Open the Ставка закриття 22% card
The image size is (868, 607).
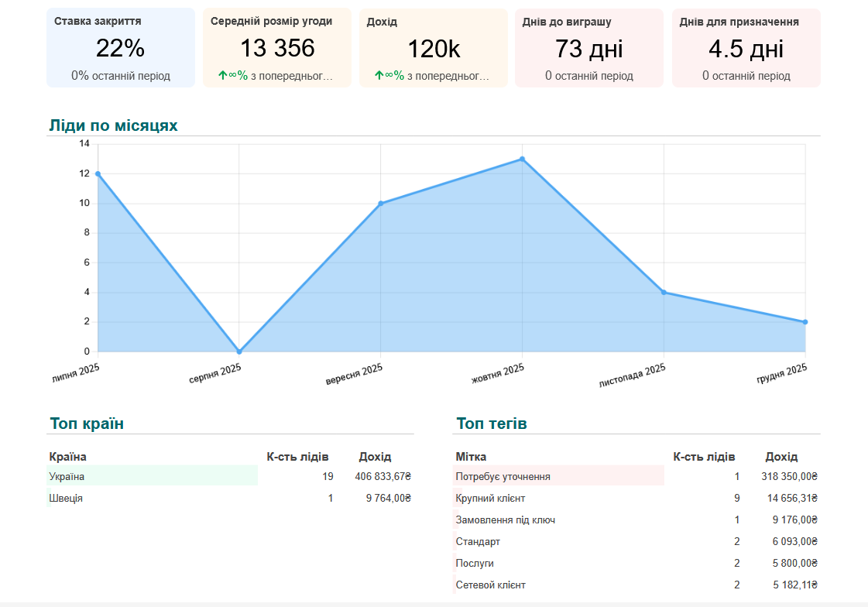(121, 48)
